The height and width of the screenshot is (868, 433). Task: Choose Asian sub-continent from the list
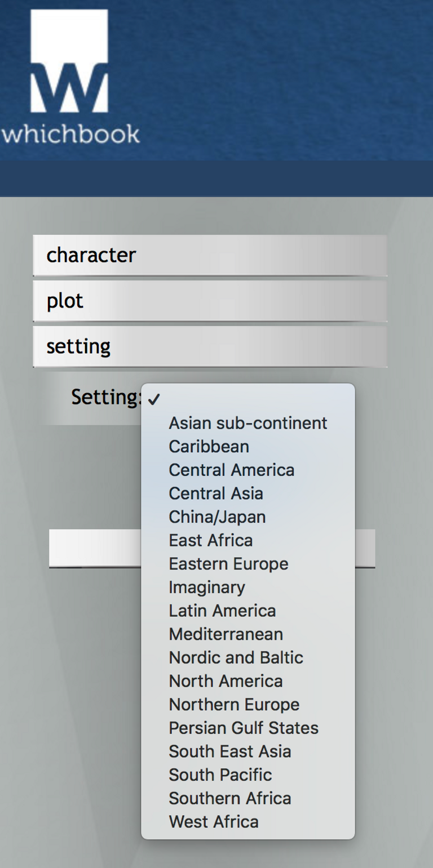pos(248,423)
